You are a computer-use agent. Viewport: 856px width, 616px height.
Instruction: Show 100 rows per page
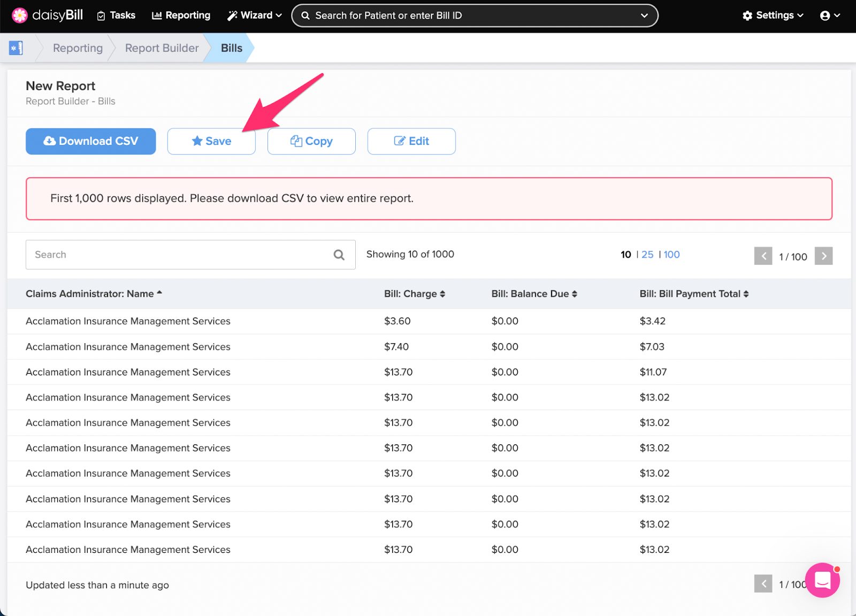671,255
